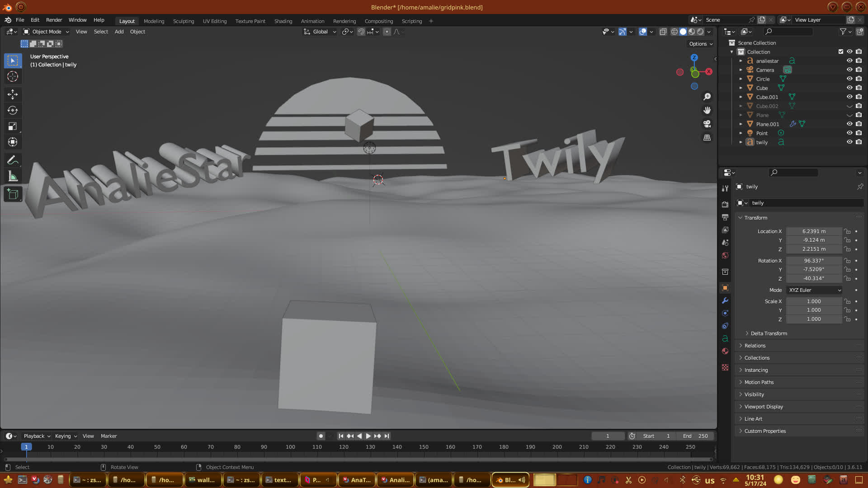Click the Options button in viewport
The height and width of the screenshot is (488, 868).
pyautogui.click(x=701, y=44)
